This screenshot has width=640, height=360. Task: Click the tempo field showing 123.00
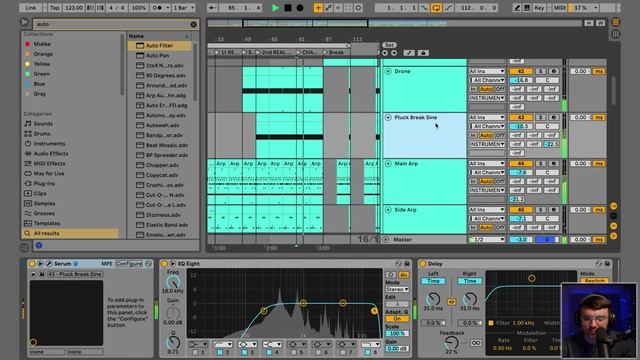tap(74, 8)
